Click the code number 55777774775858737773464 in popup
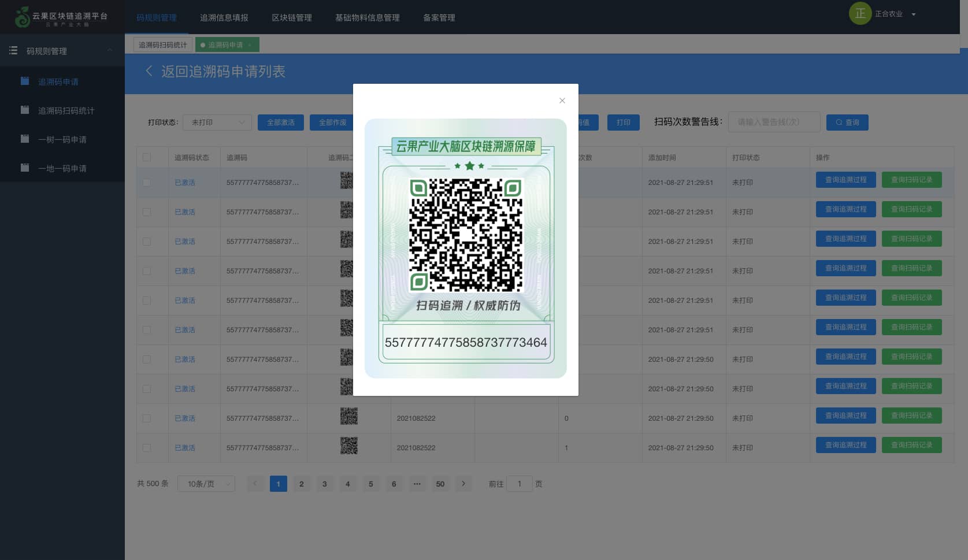968x560 pixels. pos(466,342)
